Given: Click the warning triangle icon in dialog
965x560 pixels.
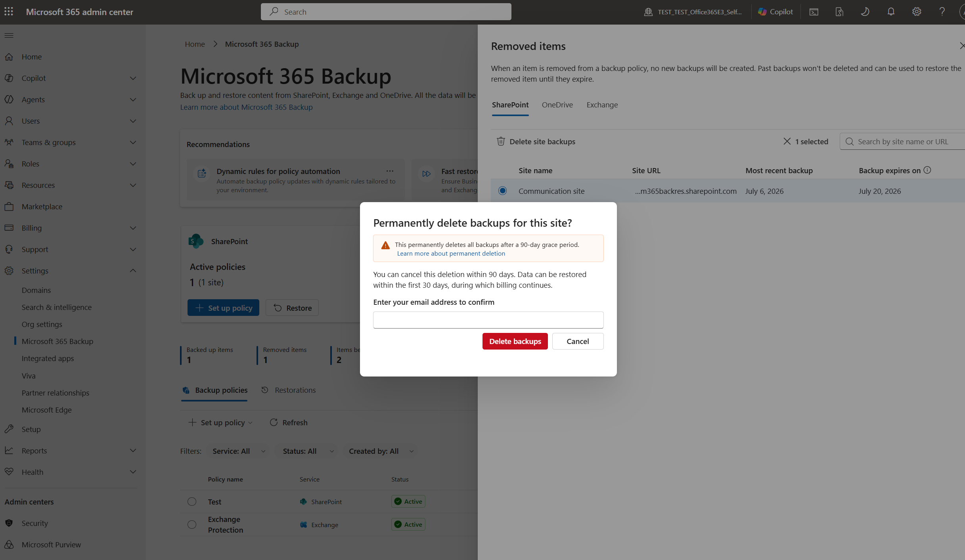Looking at the screenshot, I should tap(385, 245).
